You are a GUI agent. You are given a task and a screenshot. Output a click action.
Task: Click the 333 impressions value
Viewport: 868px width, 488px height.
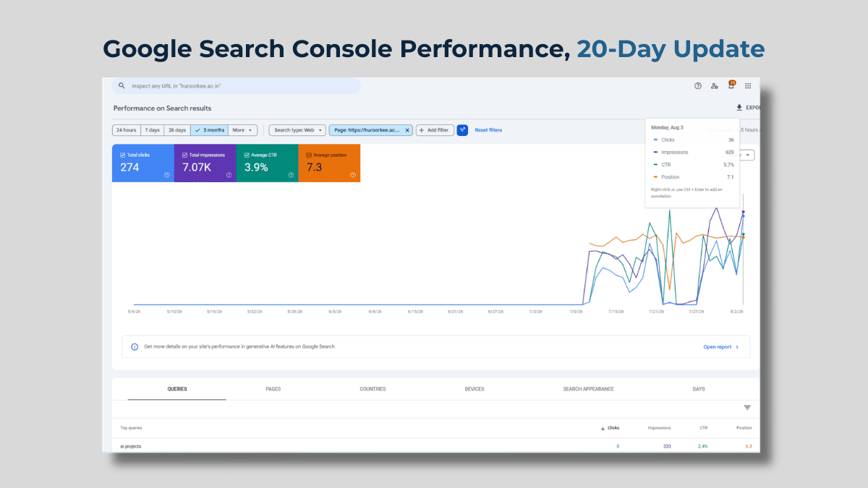(x=667, y=446)
